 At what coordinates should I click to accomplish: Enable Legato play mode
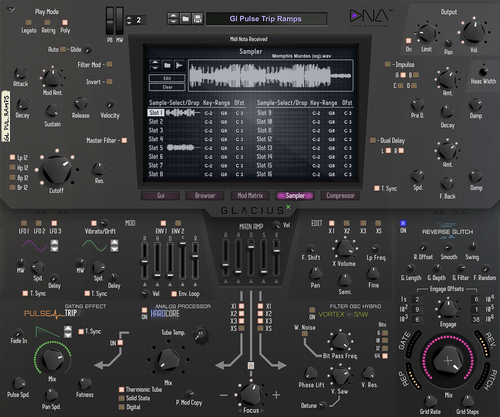pyautogui.click(x=29, y=23)
